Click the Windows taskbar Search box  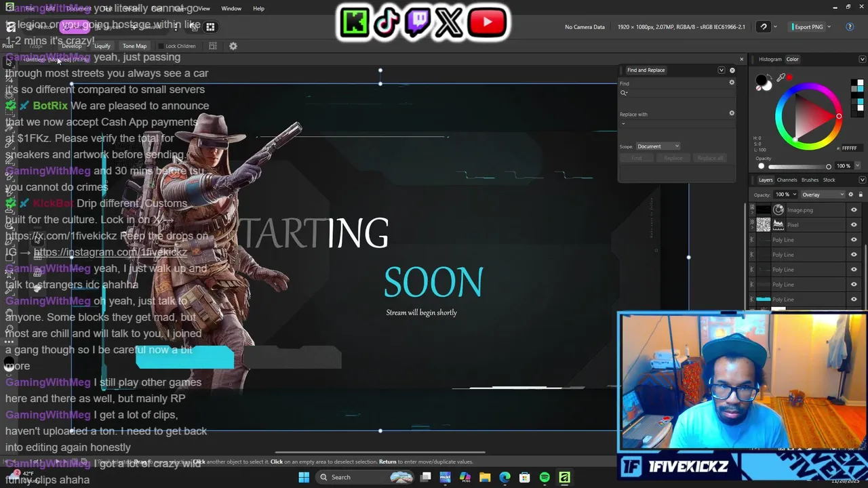click(363, 477)
